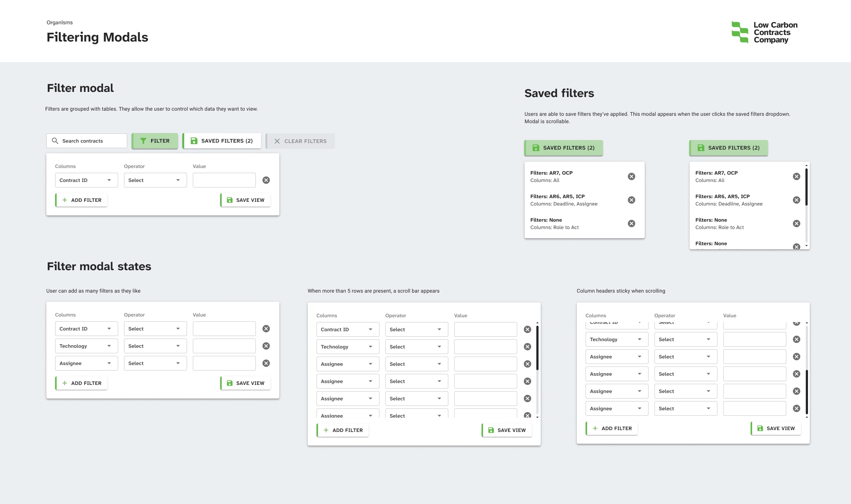This screenshot has width=851, height=504.
Task: Click the CLEAR FILTERS button
Action: tap(300, 141)
